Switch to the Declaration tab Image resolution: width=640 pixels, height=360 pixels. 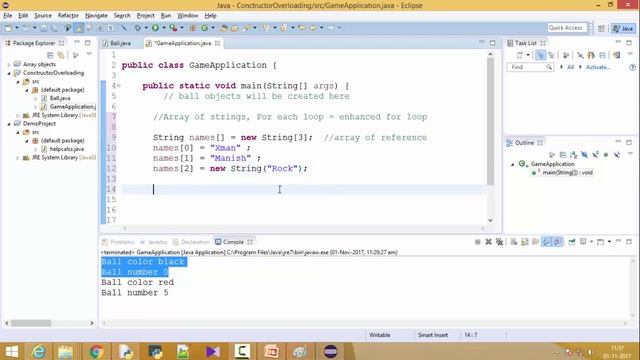[191, 242]
